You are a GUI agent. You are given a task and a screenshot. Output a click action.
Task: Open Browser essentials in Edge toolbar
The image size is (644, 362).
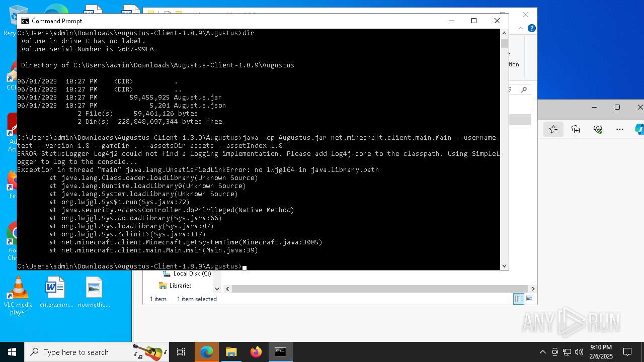[598, 130]
